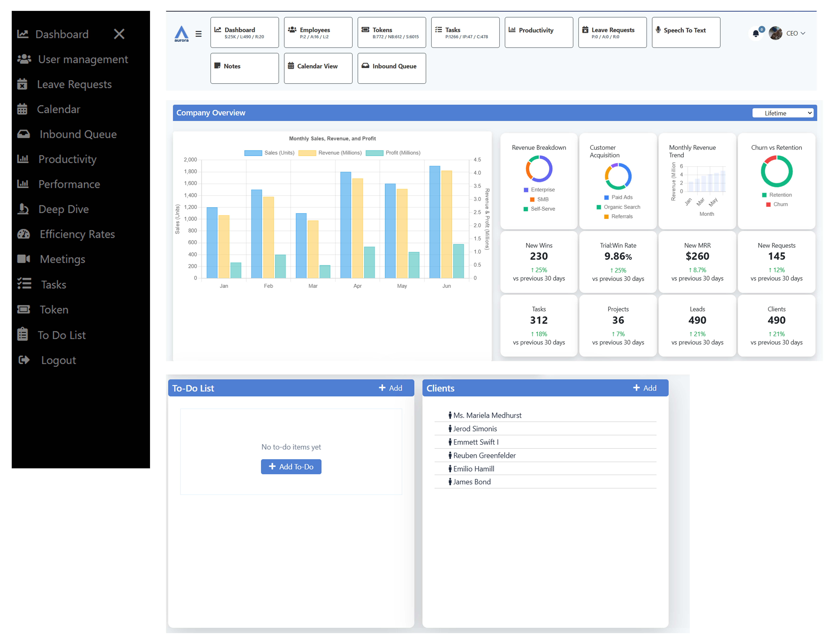Open the Productivity top card
This screenshot has width=829, height=644.
coord(539,32)
